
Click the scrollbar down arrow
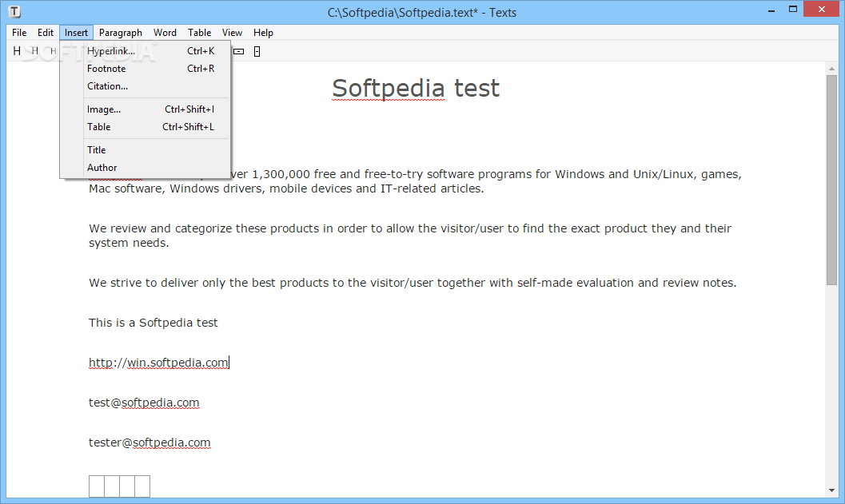[x=831, y=490]
